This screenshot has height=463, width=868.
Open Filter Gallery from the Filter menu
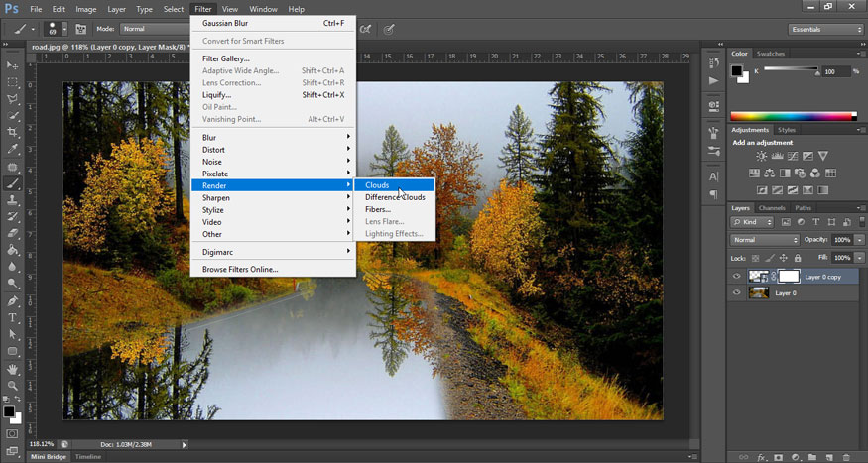[225, 58]
